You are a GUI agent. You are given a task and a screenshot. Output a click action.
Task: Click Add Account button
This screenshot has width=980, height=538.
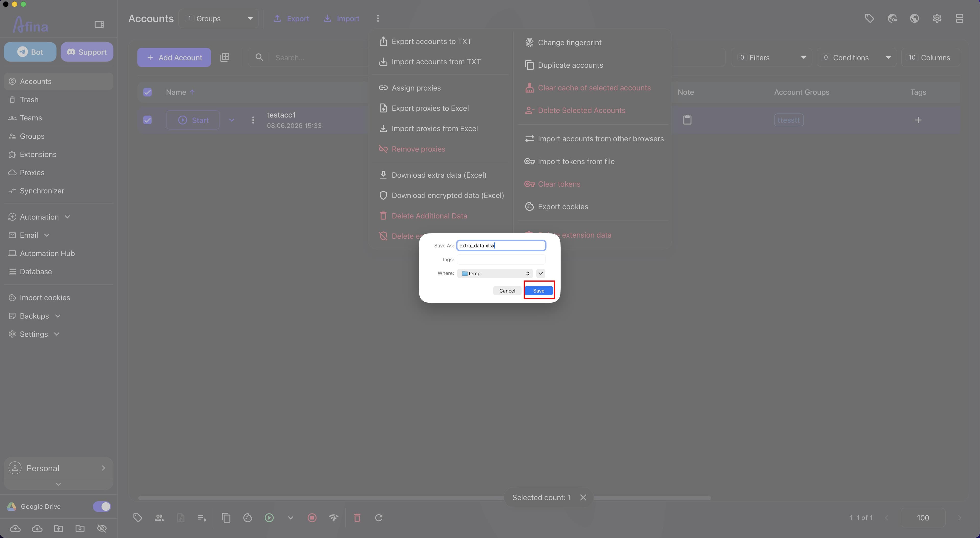click(174, 57)
